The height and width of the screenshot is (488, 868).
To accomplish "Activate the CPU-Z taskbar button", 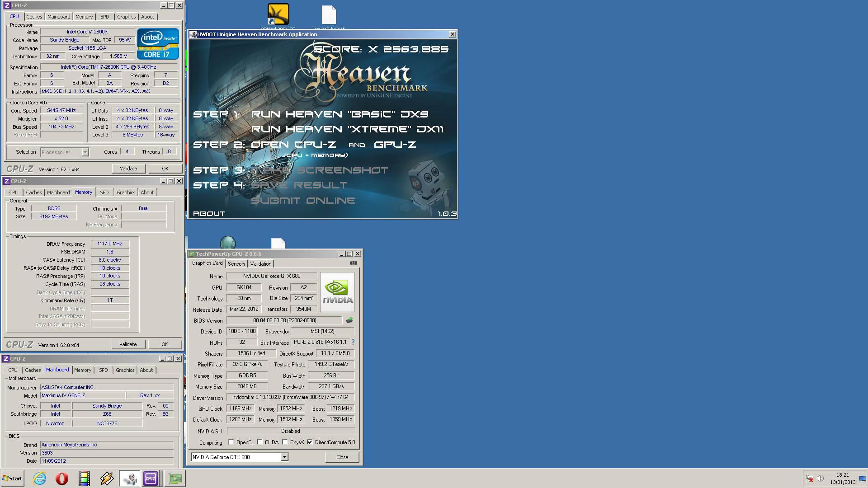I will (151, 478).
